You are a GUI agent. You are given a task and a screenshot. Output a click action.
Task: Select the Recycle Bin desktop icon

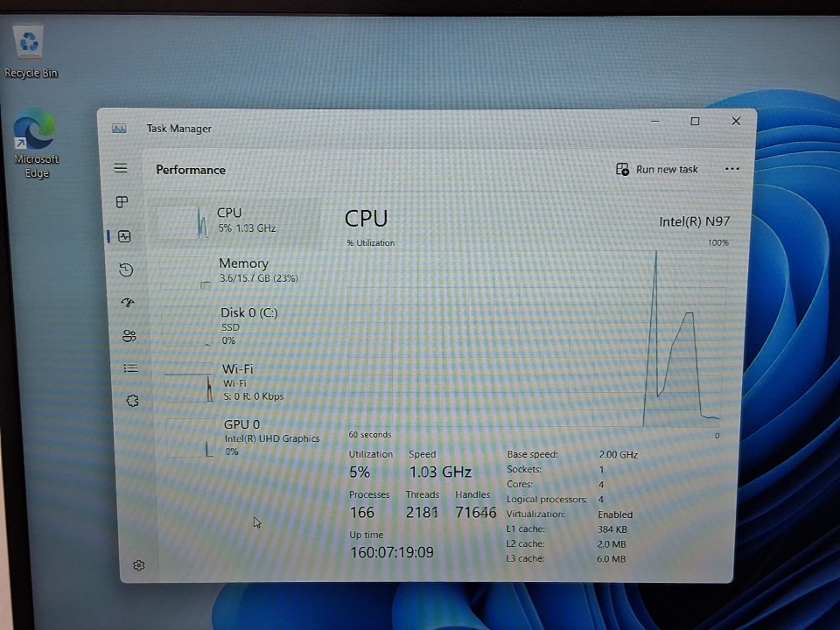[x=31, y=48]
